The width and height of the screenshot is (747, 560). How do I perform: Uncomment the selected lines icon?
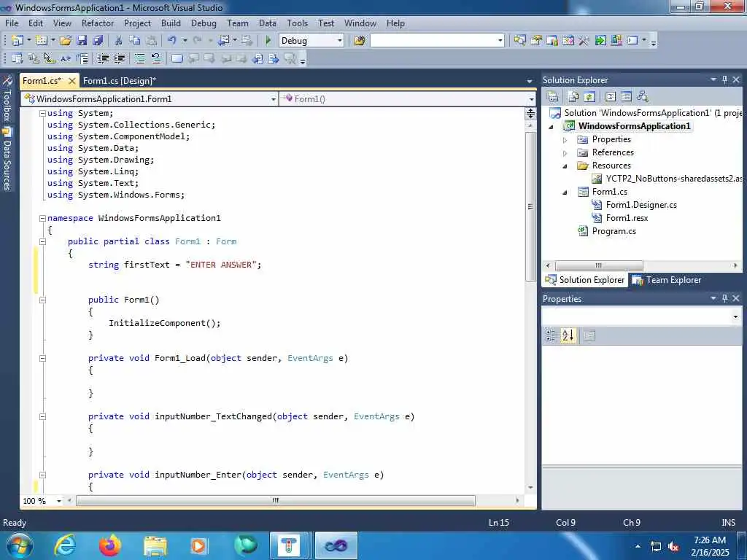156,58
